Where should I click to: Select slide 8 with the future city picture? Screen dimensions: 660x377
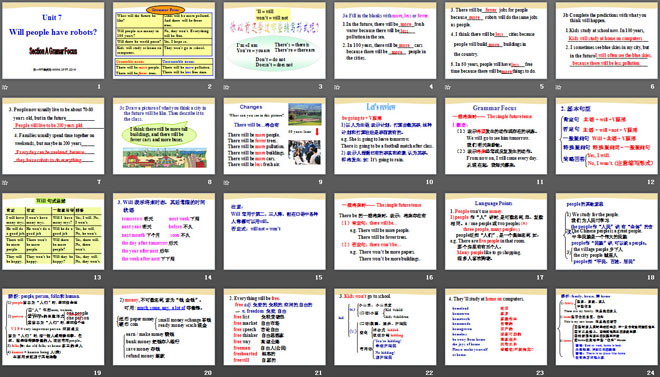[x=164, y=136]
